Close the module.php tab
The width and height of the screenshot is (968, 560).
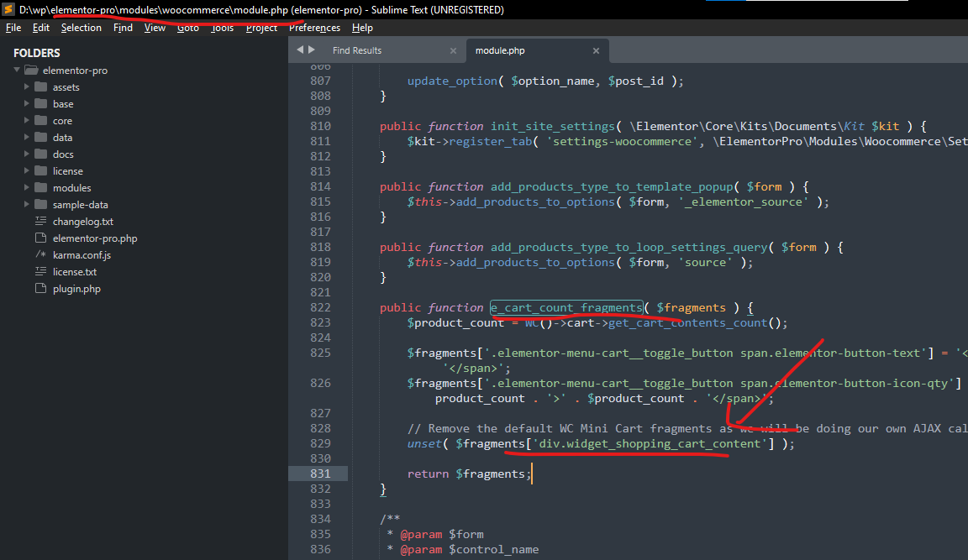point(596,50)
